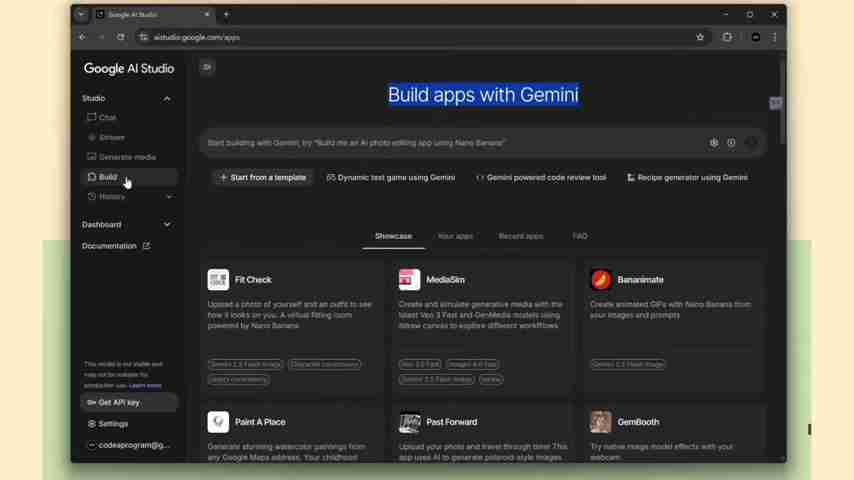Open the Past Forward app icon
The width and height of the screenshot is (854, 480).
410,422
